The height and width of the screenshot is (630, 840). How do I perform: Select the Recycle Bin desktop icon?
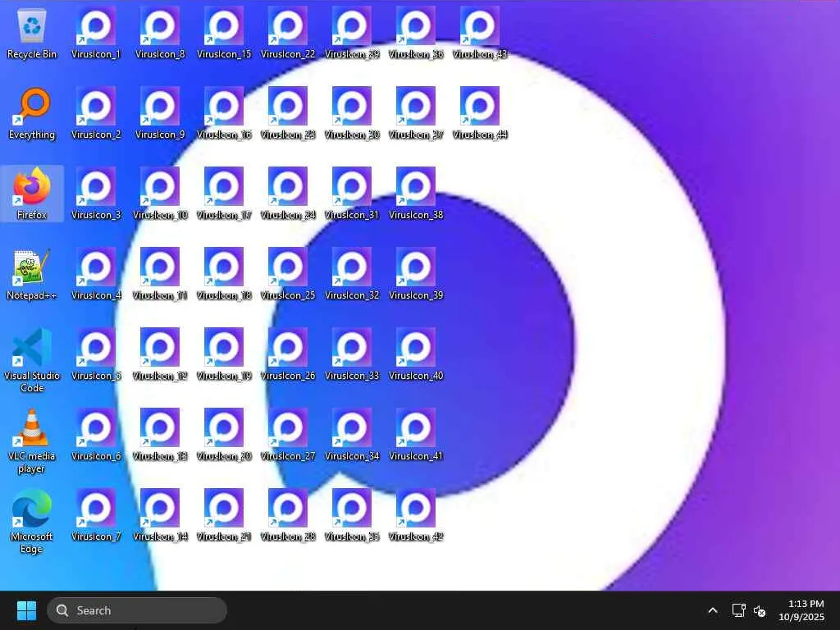point(32,32)
